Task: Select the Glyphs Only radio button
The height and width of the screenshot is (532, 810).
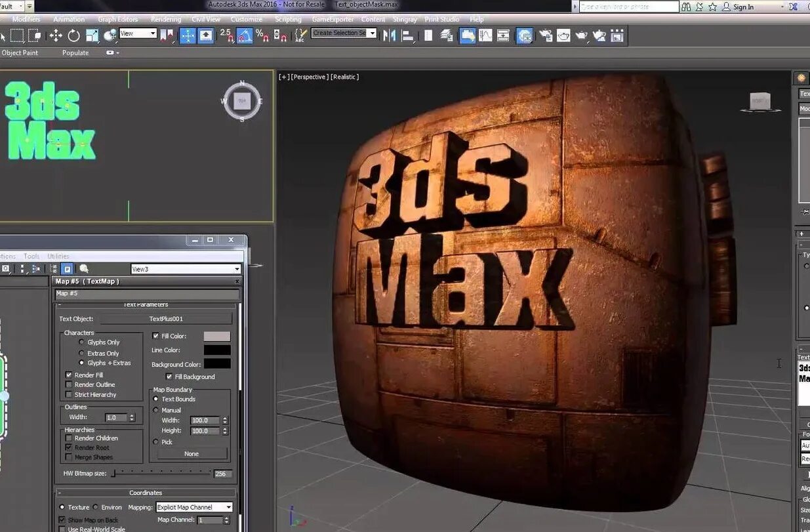Action: click(82, 342)
